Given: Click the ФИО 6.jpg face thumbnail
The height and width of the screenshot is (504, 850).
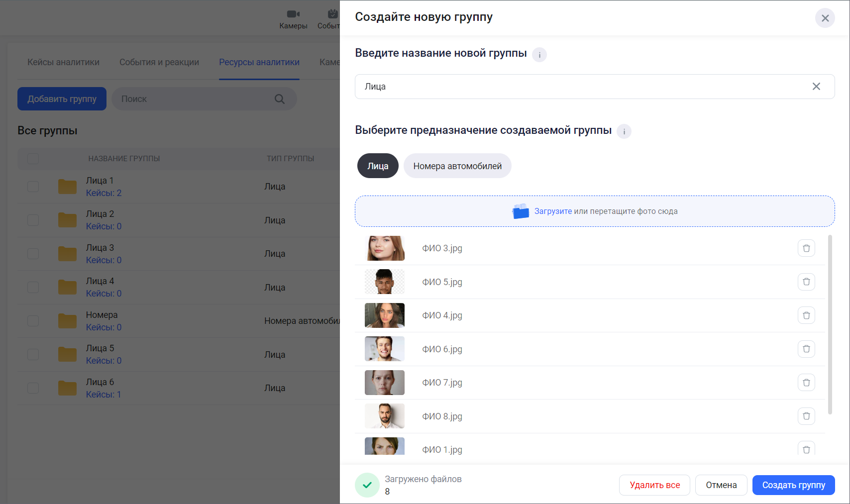Looking at the screenshot, I should (x=385, y=349).
